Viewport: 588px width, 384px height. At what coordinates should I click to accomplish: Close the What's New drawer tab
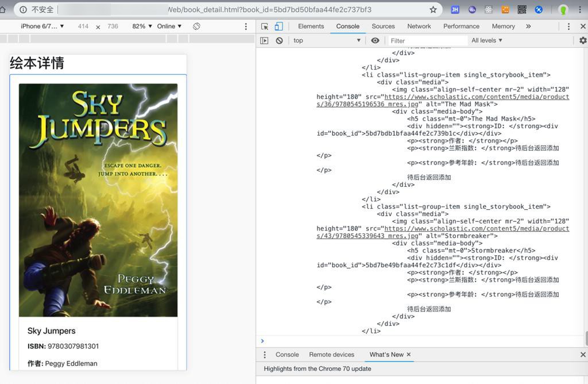pyautogui.click(x=409, y=354)
